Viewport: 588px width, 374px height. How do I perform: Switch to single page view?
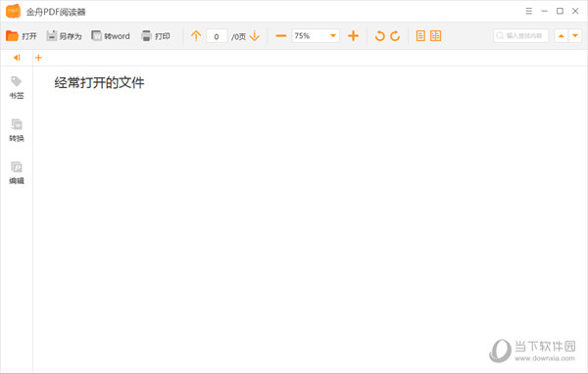[420, 36]
